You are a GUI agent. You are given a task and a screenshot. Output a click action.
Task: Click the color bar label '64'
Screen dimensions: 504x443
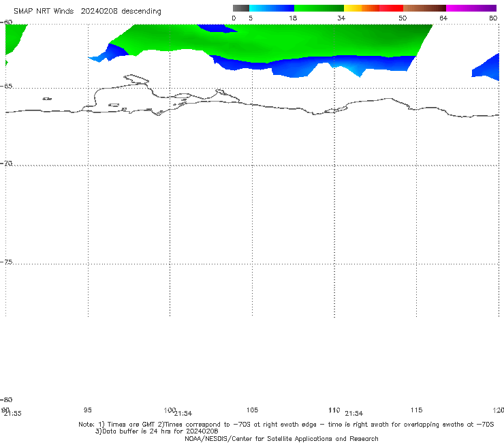(443, 18)
